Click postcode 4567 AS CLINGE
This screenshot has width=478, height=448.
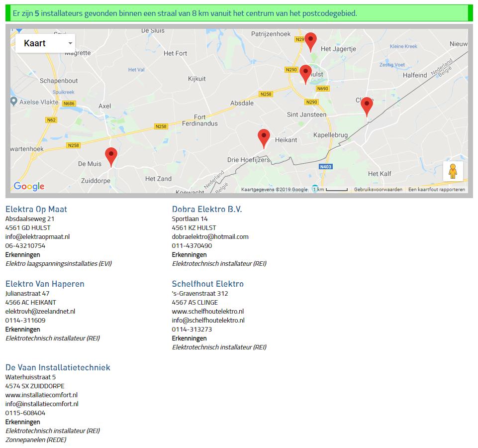pos(195,303)
